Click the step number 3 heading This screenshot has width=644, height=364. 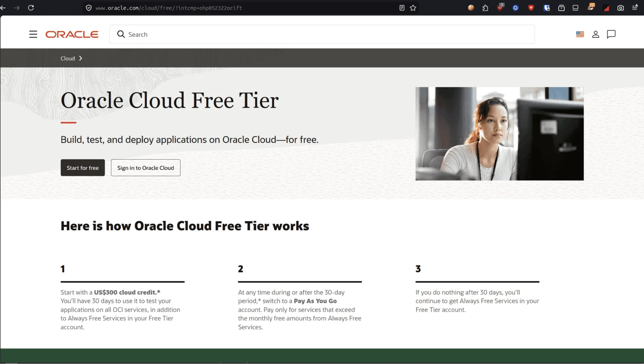tap(418, 269)
